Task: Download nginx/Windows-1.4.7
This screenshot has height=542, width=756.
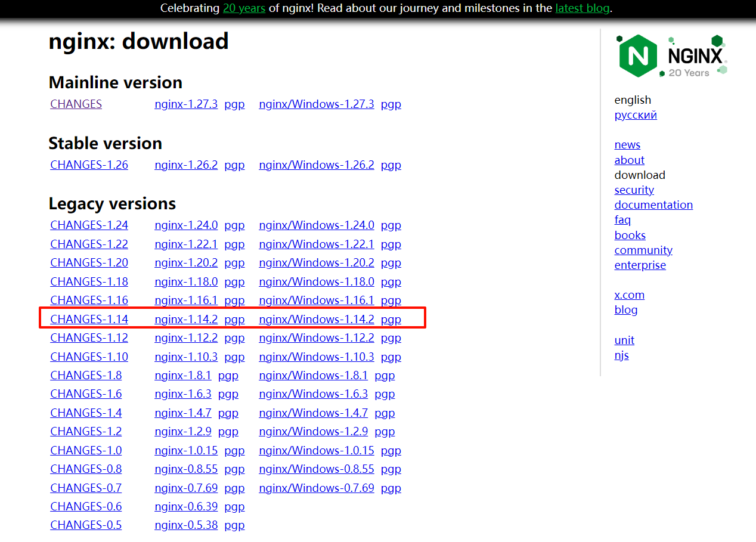Action: point(314,413)
